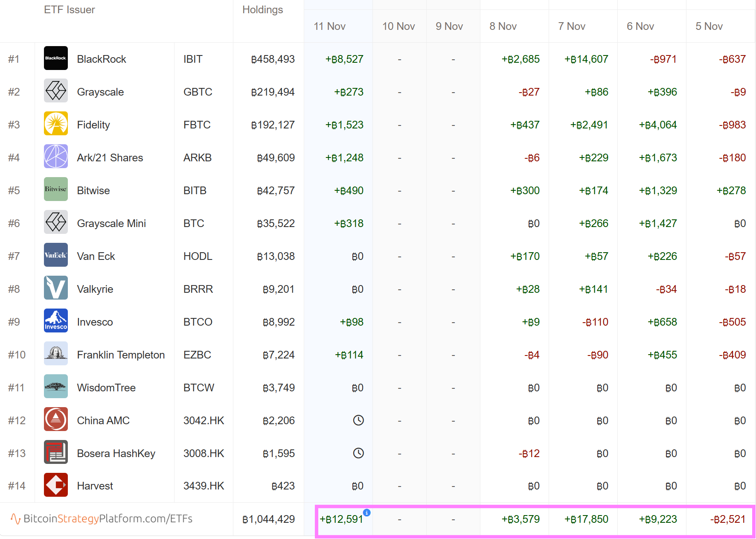
Task: Click the WisdomTree tree logo
Action: point(55,387)
